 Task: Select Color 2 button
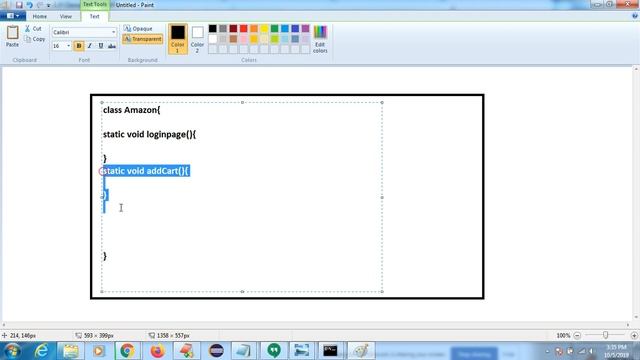coord(197,39)
